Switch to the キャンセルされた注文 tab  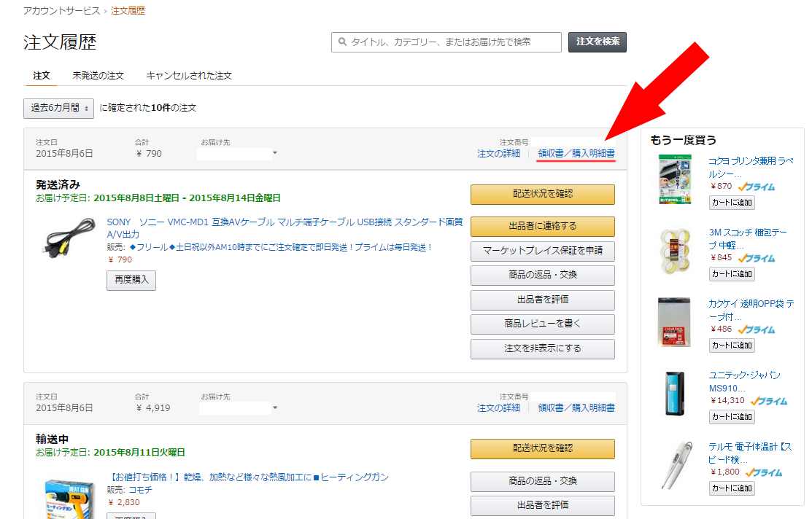[189, 76]
